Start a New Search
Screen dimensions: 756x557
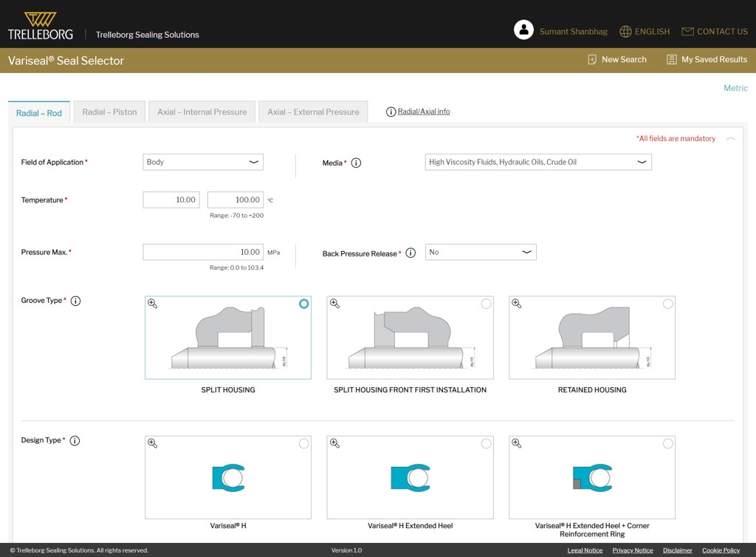click(616, 60)
